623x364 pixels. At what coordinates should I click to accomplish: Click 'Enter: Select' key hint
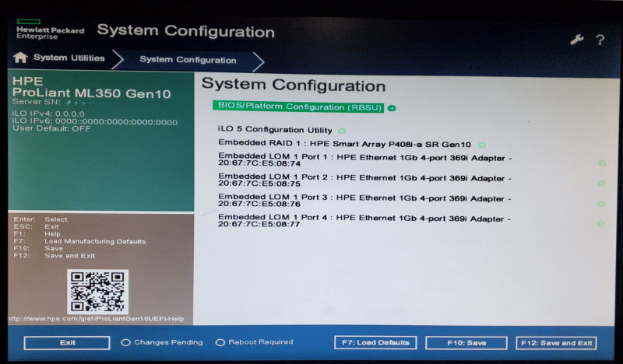pyautogui.click(x=40, y=219)
